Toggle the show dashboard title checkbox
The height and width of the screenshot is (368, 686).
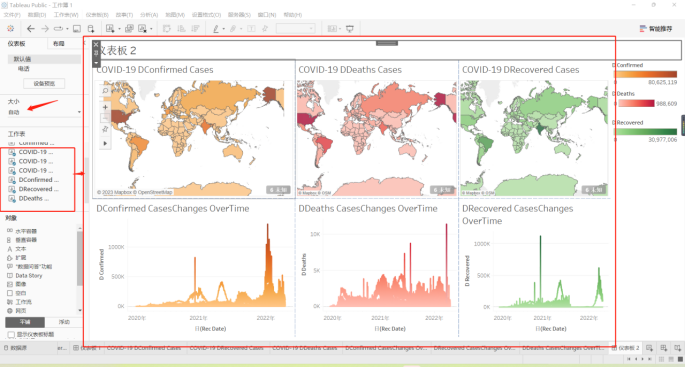point(11,334)
